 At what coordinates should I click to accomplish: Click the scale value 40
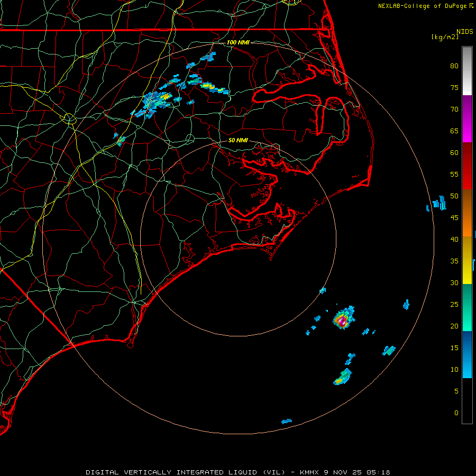click(454, 239)
